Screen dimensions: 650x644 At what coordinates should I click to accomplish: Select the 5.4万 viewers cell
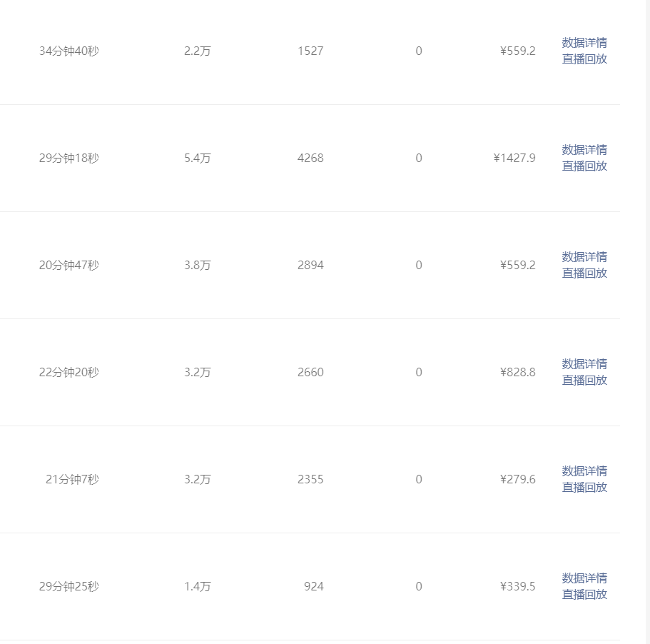(198, 158)
